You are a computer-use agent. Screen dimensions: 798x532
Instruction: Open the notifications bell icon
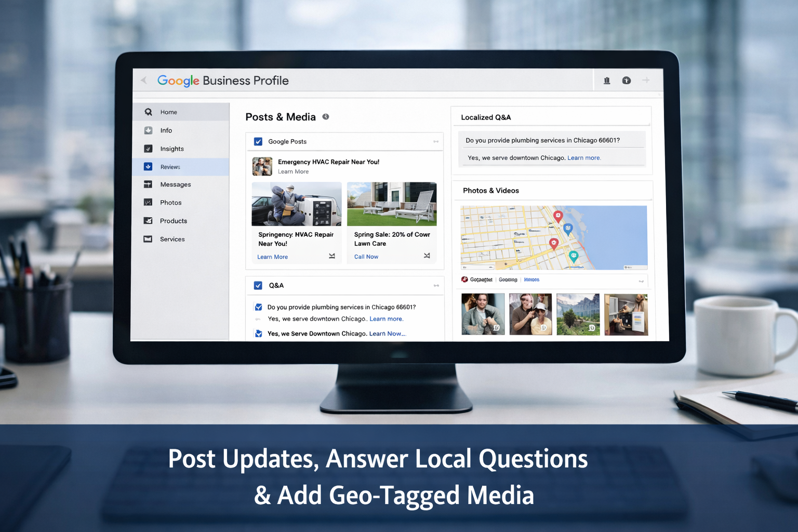pyautogui.click(x=607, y=81)
